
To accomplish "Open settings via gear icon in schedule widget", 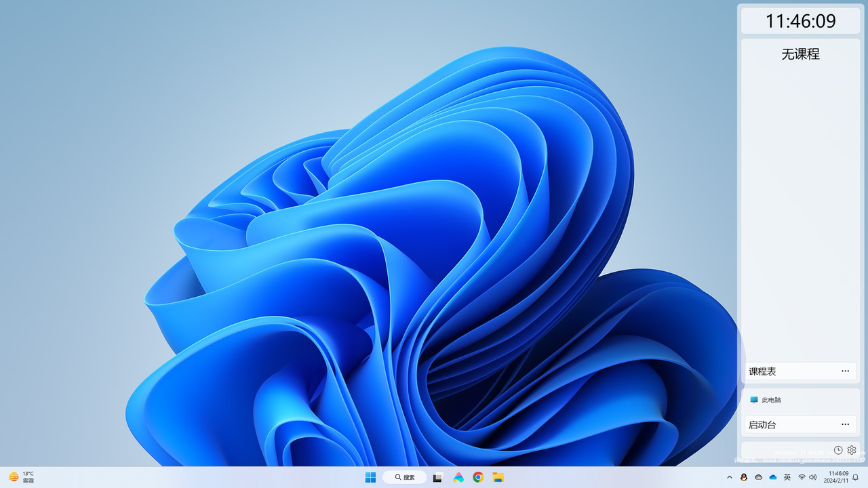I will click(x=852, y=449).
